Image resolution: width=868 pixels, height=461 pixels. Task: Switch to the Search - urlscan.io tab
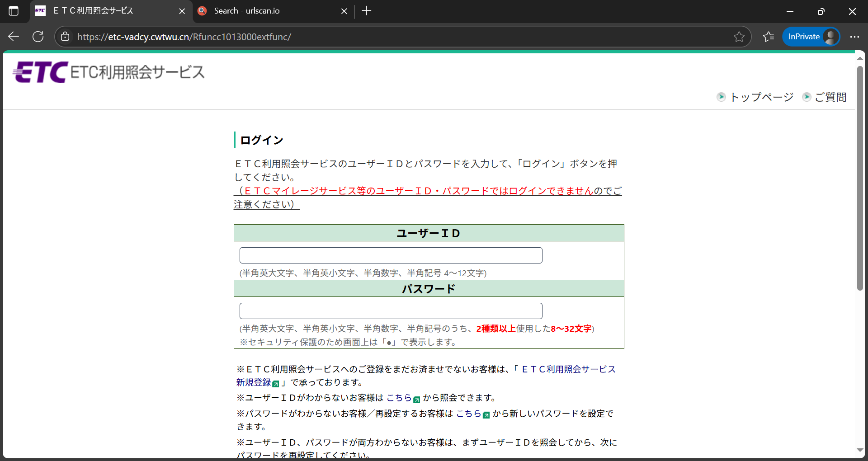[x=274, y=11]
